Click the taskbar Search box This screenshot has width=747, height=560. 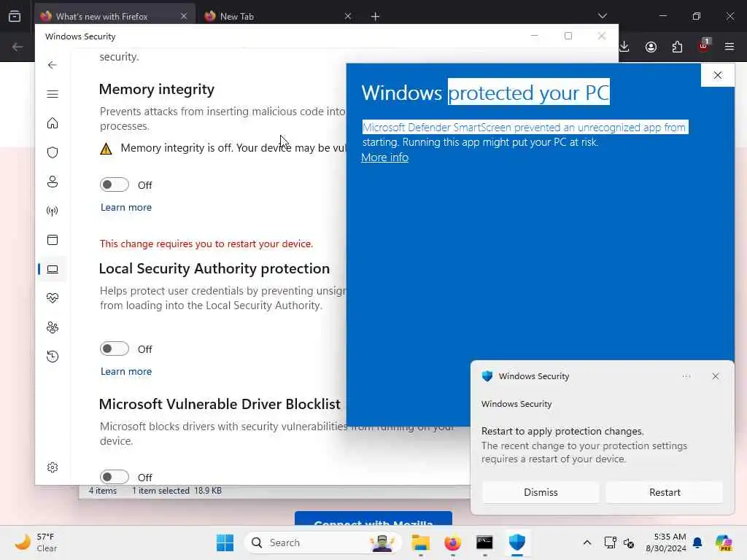(322, 542)
